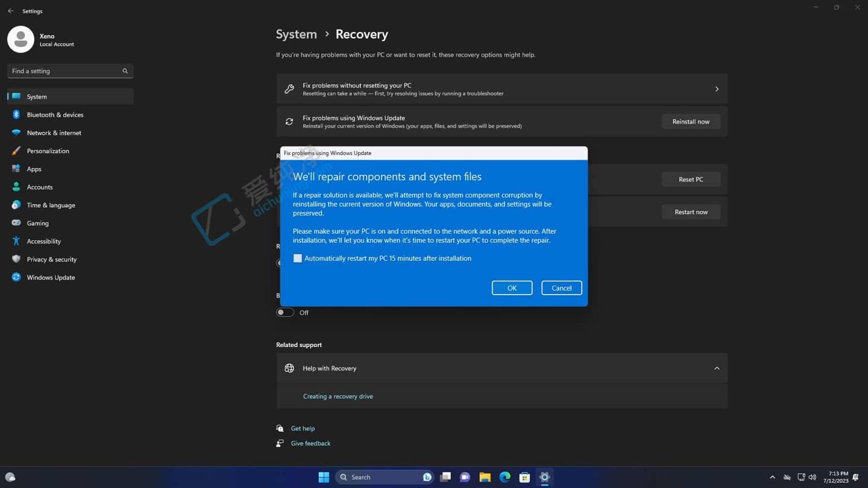Image resolution: width=868 pixels, height=488 pixels.
Task: Open the Creating a recovery drive link
Action: (338, 396)
